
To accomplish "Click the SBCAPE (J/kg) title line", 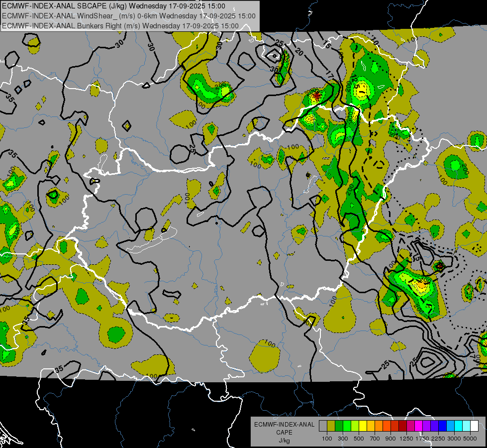I will (113, 6).
